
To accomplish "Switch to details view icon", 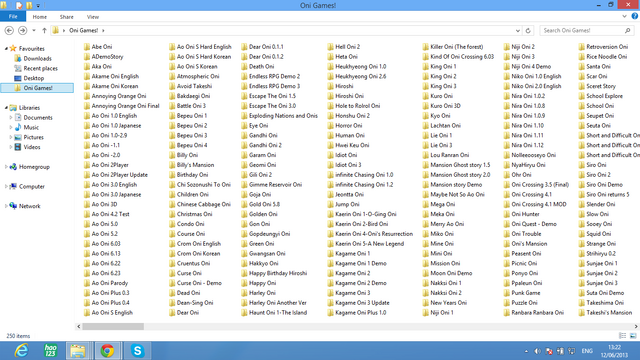I will [622, 336].
